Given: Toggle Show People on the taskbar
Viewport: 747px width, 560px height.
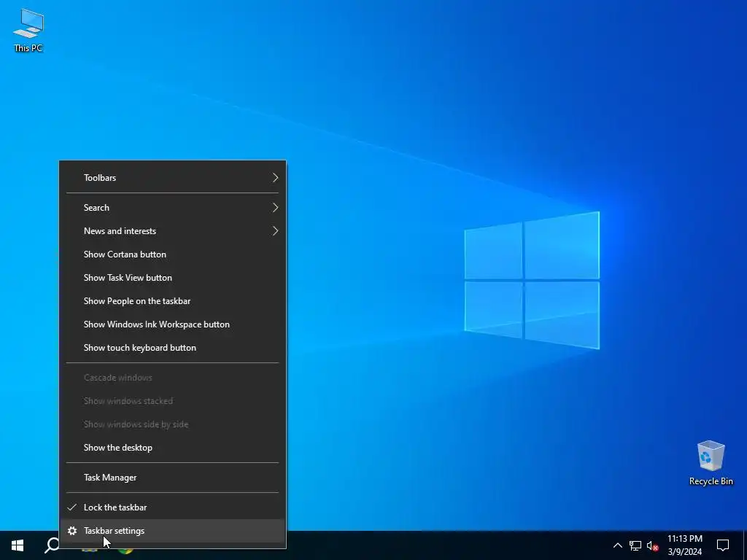Looking at the screenshot, I should tap(172, 301).
